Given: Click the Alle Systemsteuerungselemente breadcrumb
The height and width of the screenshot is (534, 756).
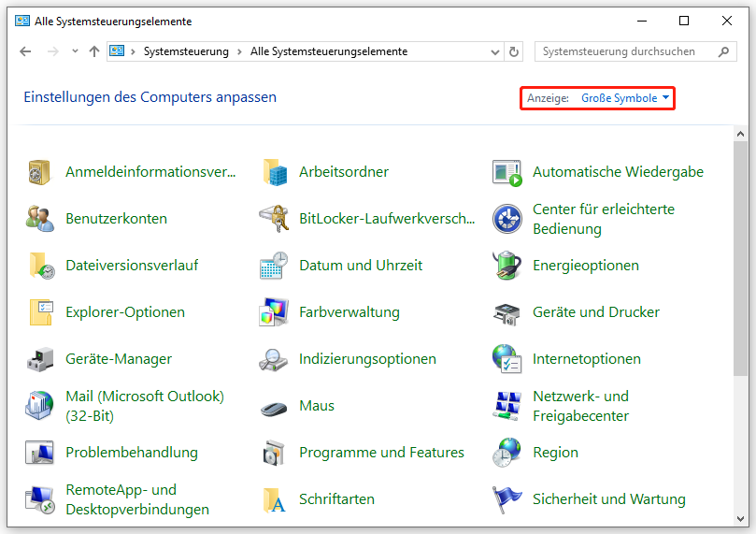Looking at the screenshot, I should tap(329, 51).
